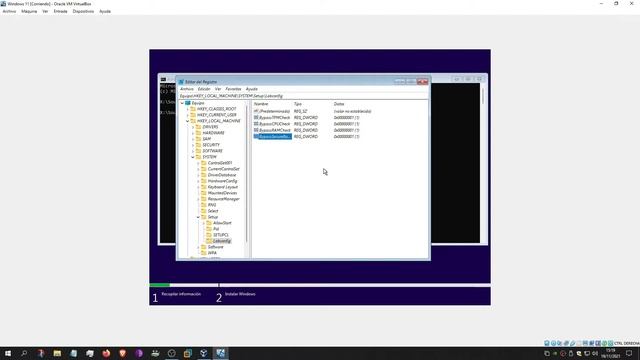
Task: Click the DRIVERS key folder icon
Action: pos(198,127)
